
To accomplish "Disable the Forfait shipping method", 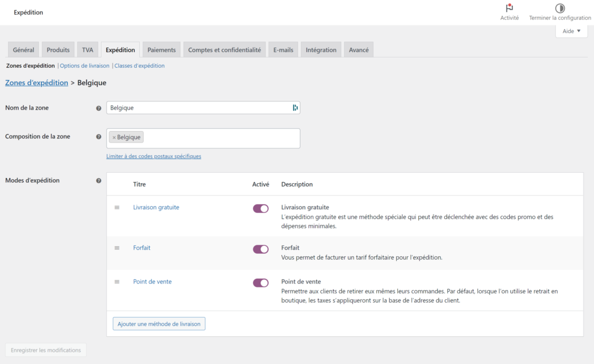I will [260, 249].
